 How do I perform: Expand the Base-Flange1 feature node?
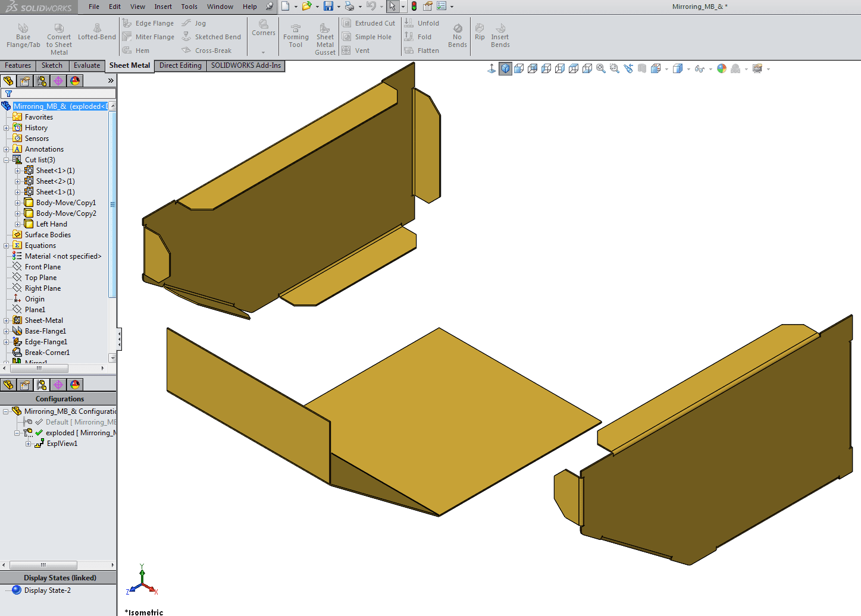[7, 331]
